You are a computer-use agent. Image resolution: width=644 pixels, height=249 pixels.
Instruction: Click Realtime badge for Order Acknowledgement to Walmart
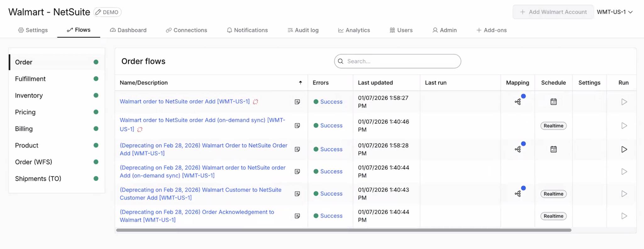point(553,216)
